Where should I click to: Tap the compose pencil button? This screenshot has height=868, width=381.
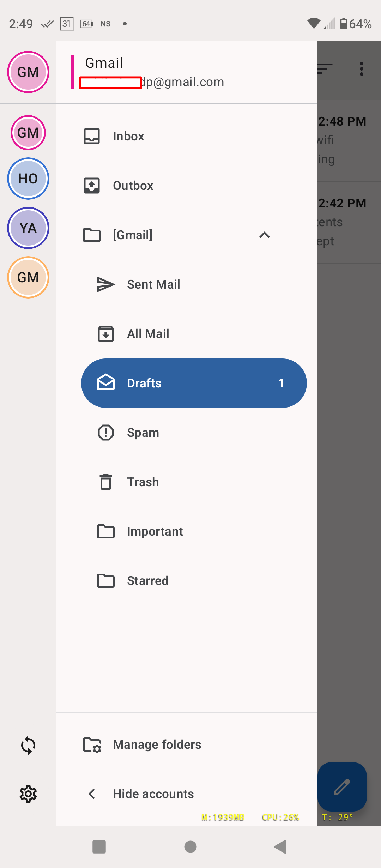[x=342, y=786]
